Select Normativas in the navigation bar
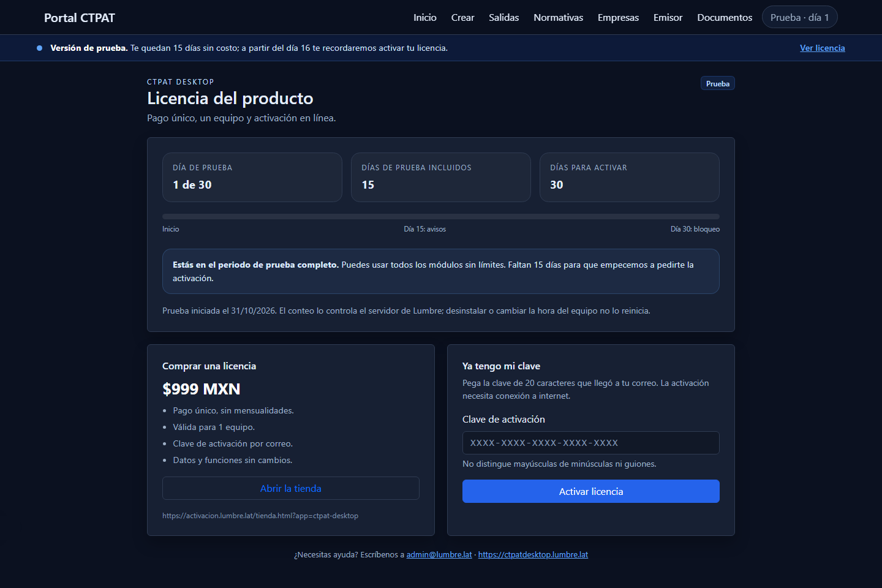This screenshot has height=588, width=882. 558,18
